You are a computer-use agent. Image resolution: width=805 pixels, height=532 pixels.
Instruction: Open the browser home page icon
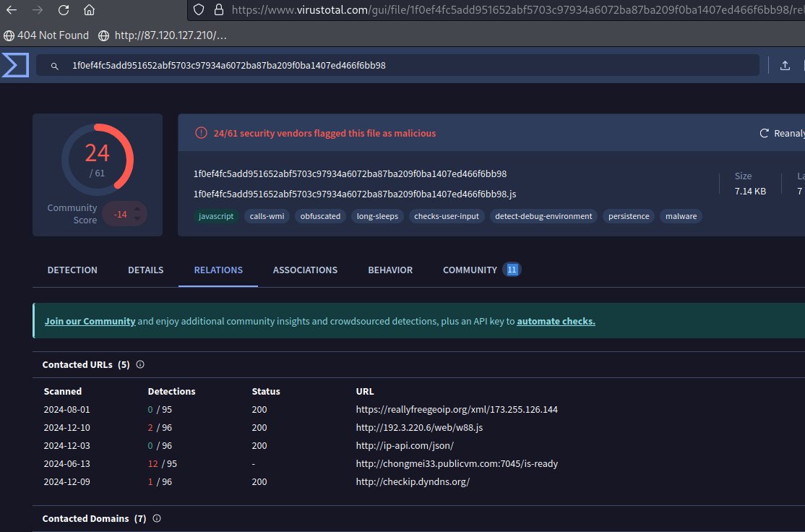click(x=90, y=9)
